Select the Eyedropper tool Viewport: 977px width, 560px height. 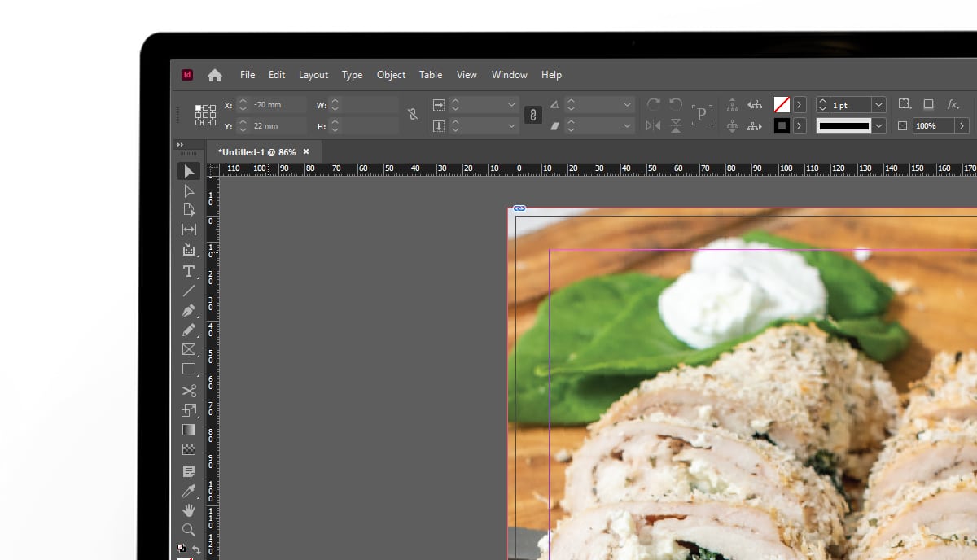(189, 491)
